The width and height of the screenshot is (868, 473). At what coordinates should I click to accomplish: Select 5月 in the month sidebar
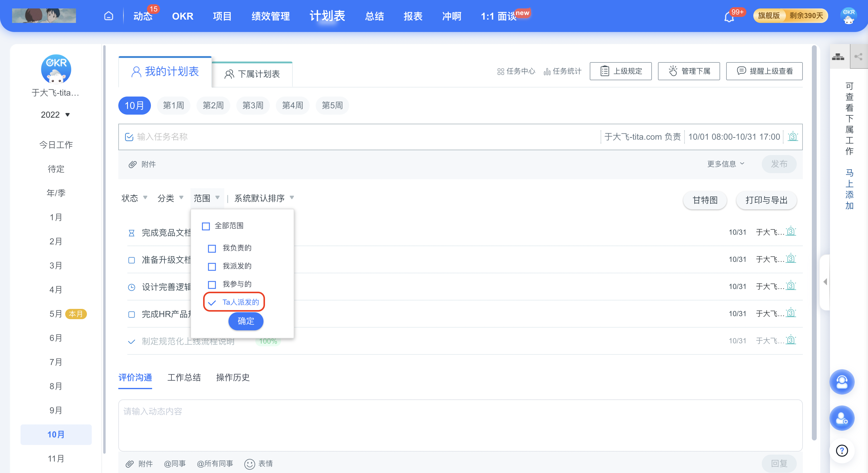[56, 314]
